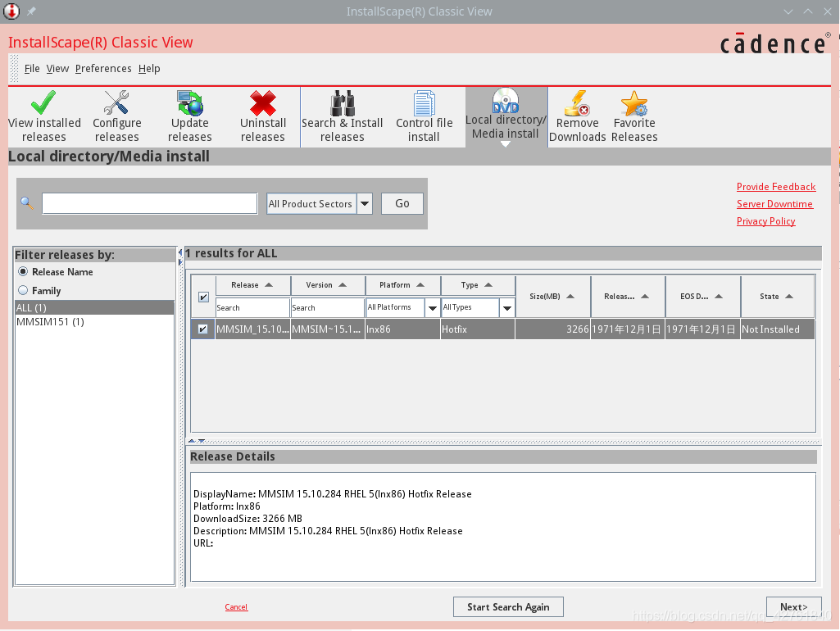Click the Version column Search field
Image resolution: width=840 pixels, height=631 pixels.
coord(327,307)
